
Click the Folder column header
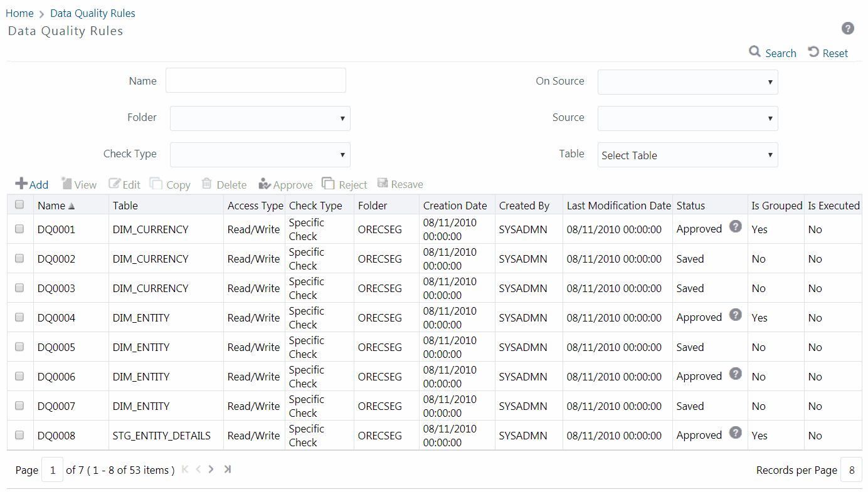[x=373, y=206]
